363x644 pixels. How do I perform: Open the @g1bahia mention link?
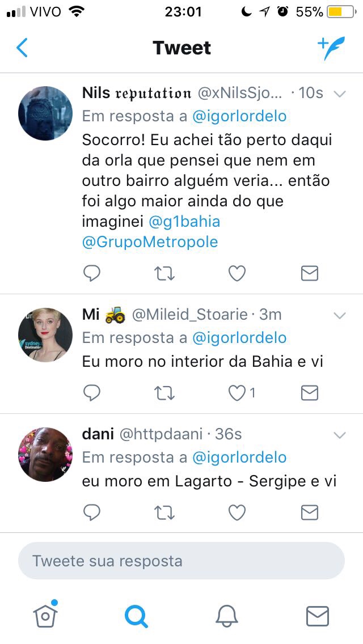pos(184,222)
